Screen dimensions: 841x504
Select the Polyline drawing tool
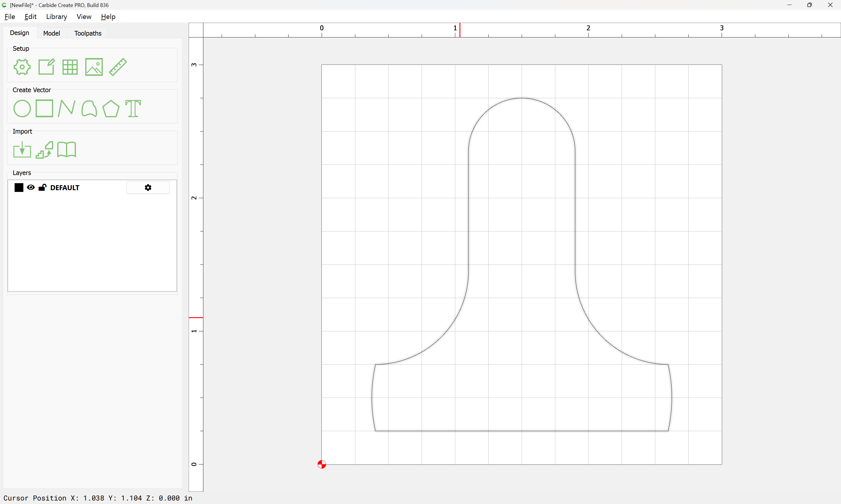[x=66, y=109]
